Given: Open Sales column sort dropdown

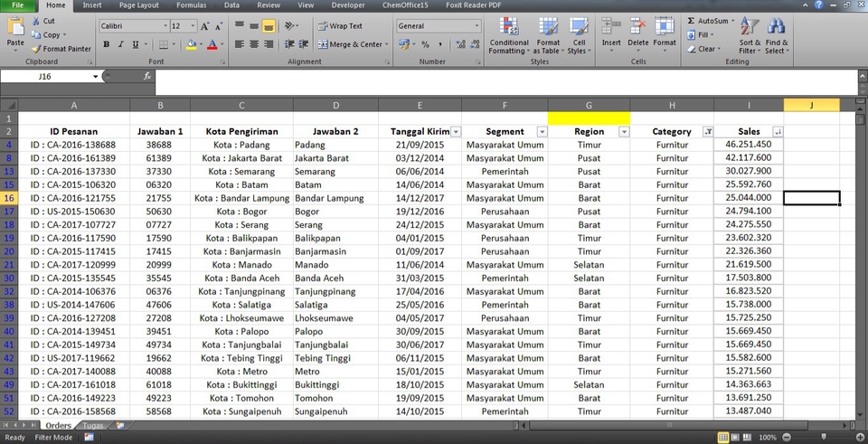Looking at the screenshot, I should [778, 132].
